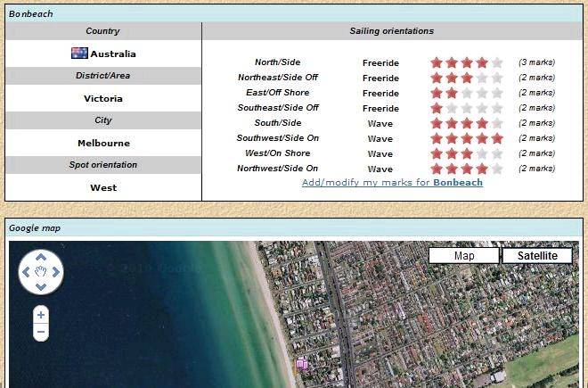
Task: Click the fifth star of Southwest/Side On
Action: coord(497,138)
